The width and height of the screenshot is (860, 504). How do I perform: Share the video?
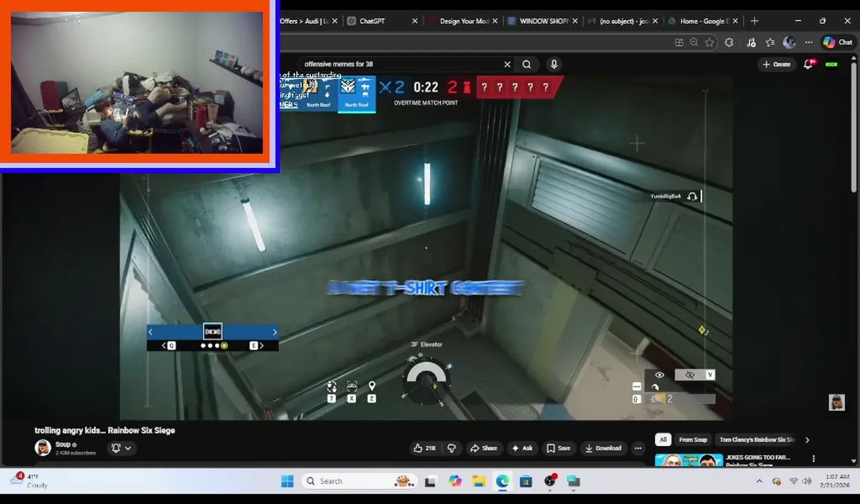point(483,448)
